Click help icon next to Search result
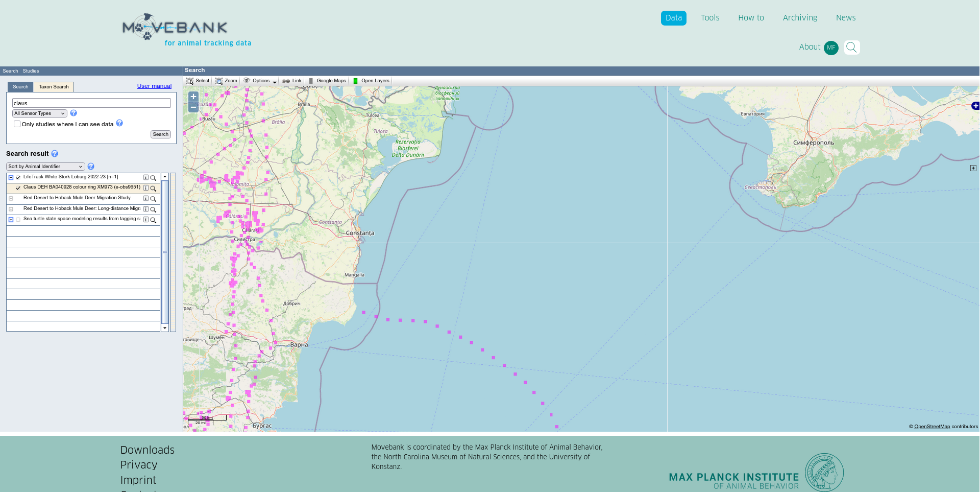This screenshot has width=980, height=492. coord(55,154)
